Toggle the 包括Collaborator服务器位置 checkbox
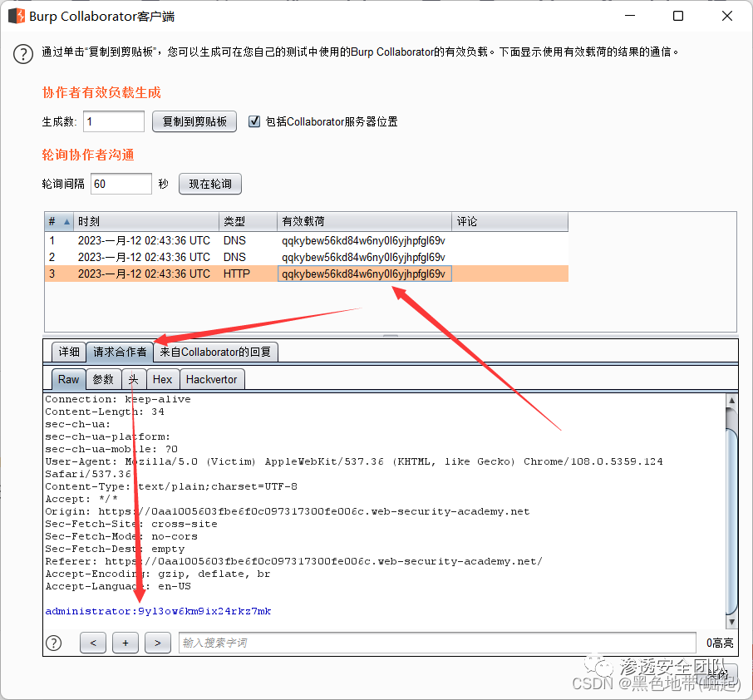753x700 pixels. [254, 121]
